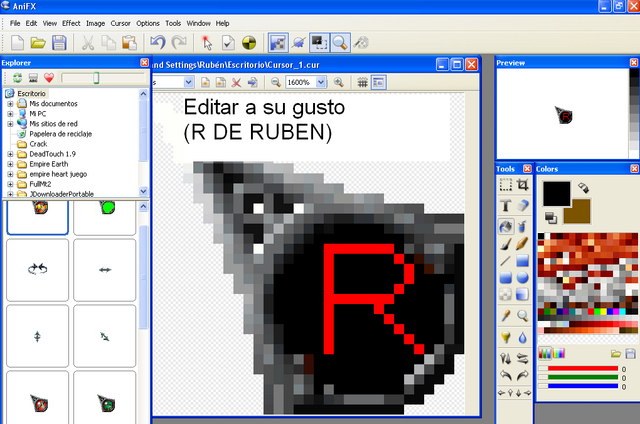Cut the selection with scissors icon
Viewport: 640px width, 424px height.
pyautogui.click(x=88, y=42)
